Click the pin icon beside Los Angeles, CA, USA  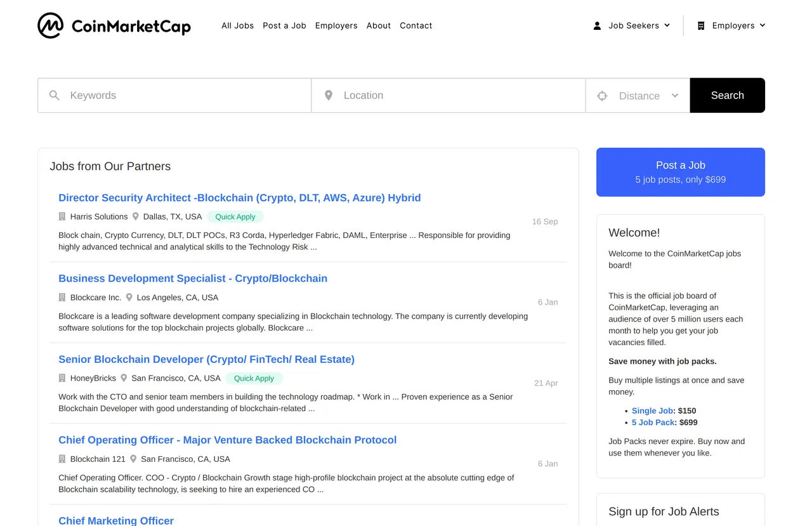(129, 297)
